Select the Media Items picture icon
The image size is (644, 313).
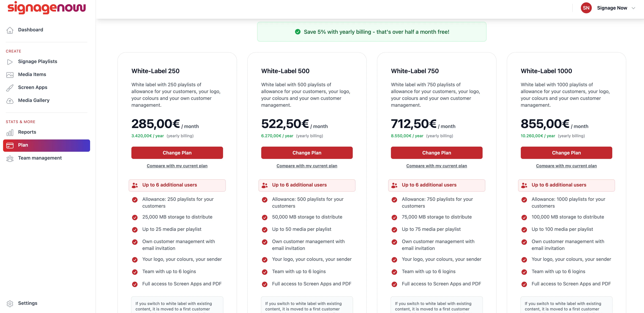pyautogui.click(x=10, y=75)
